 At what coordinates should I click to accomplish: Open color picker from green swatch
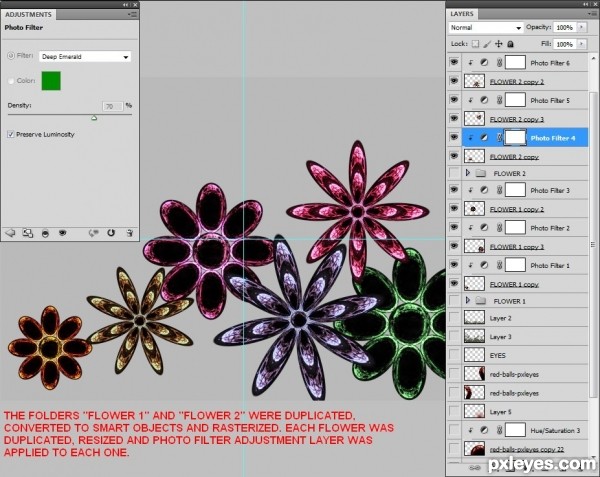pos(51,81)
